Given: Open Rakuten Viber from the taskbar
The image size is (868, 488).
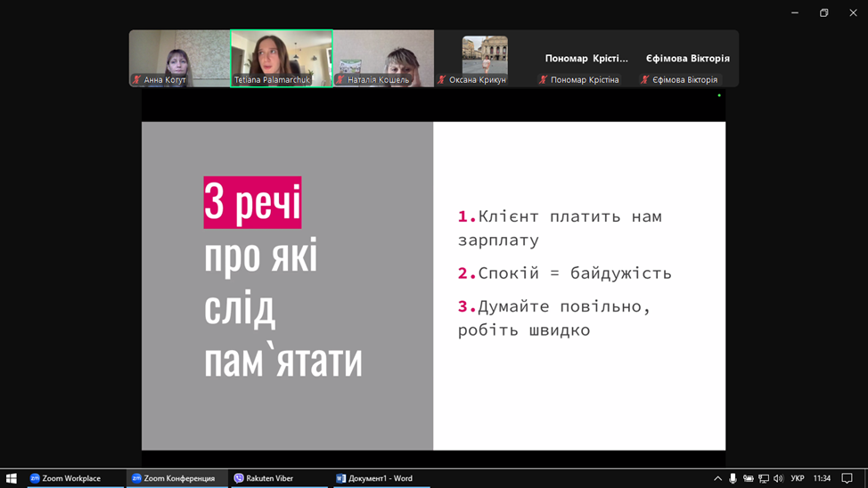Looking at the screenshot, I should pos(264,478).
